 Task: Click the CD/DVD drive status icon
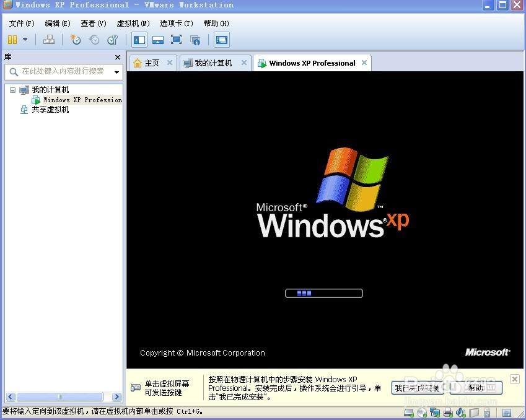[x=422, y=412]
